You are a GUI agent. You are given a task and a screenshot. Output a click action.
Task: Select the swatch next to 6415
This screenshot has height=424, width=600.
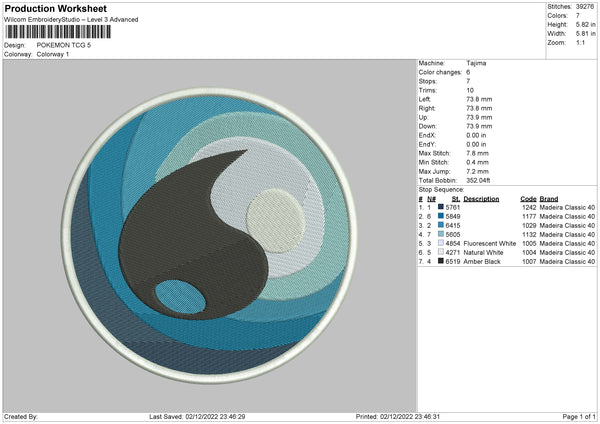pos(440,225)
